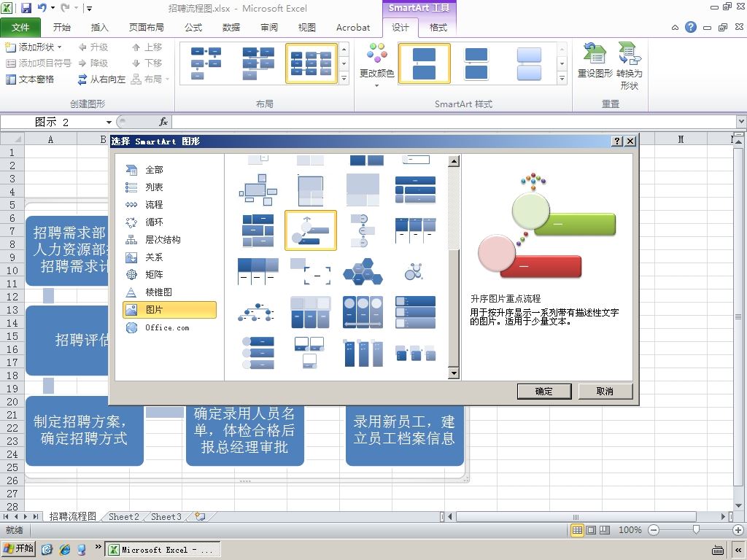Viewport: 747px width, 560px height.
Task: Switch to Sheet3 worksheet tab
Action: [166, 517]
